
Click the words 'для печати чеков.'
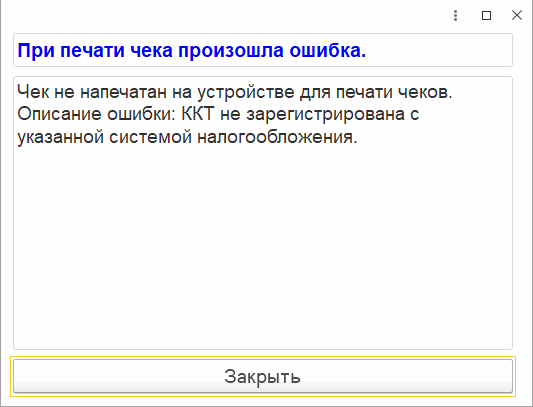click(376, 92)
